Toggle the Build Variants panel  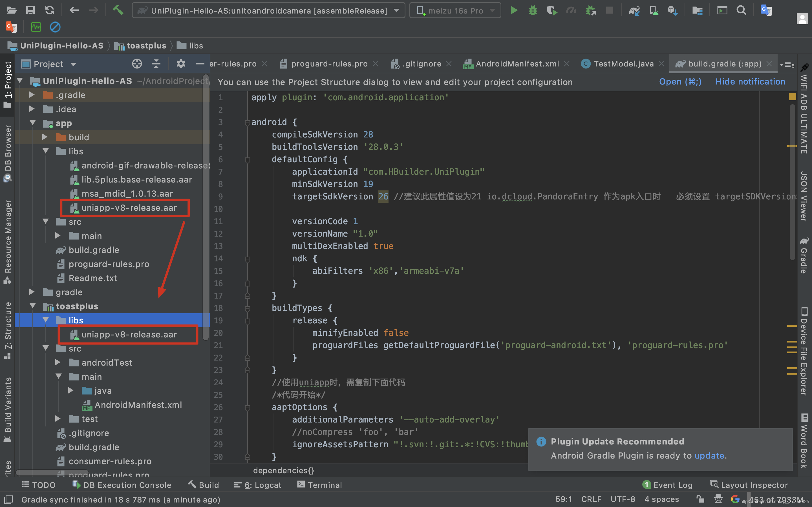click(x=7, y=410)
